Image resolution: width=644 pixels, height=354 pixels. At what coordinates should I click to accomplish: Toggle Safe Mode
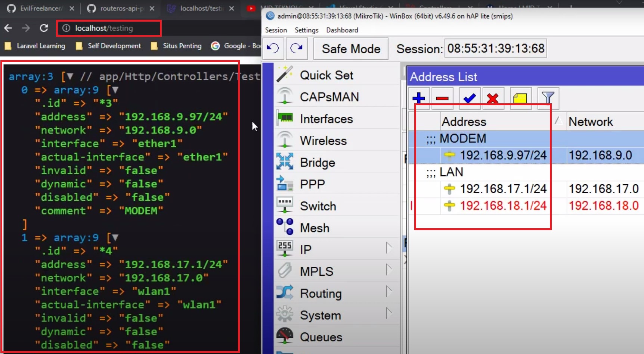click(350, 48)
